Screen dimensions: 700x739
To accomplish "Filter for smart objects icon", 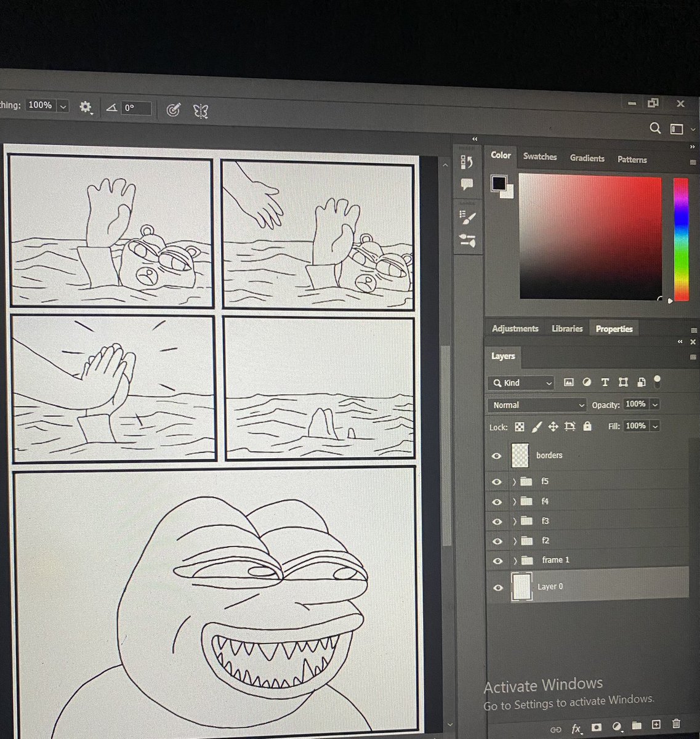I will [x=641, y=382].
